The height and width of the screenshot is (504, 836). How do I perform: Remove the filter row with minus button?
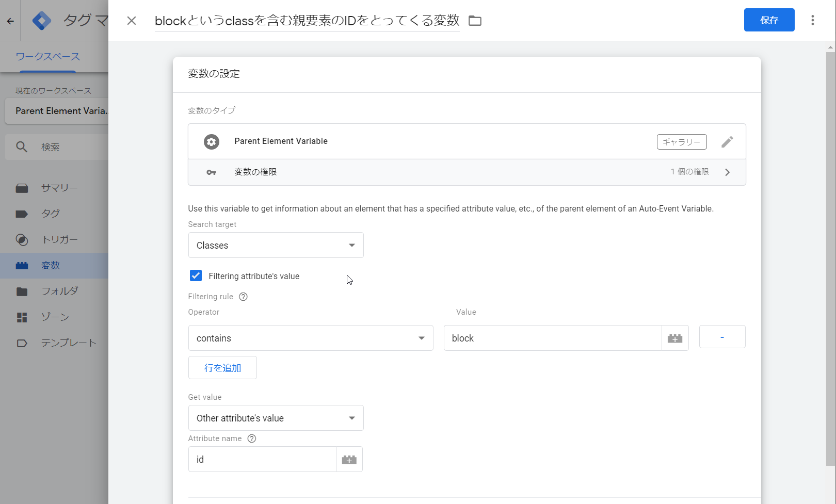pyautogui.click(x=722, y=337)
